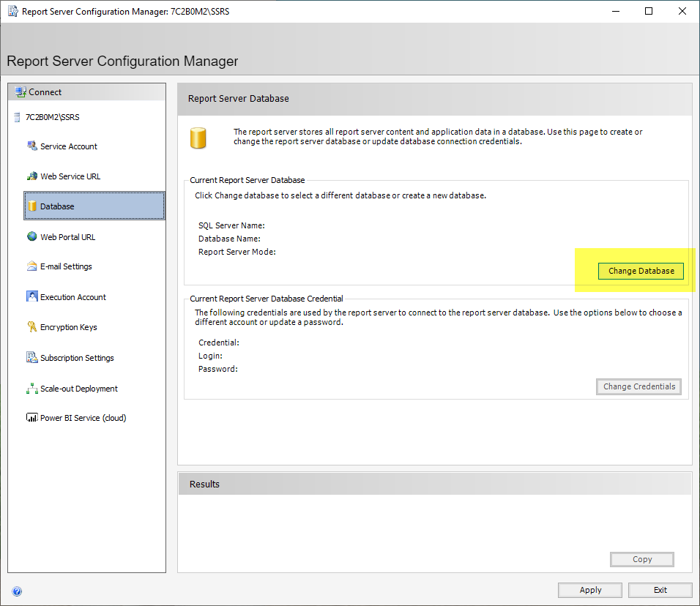Click the Scale-out Deployment icon

(x=31, y=389)
